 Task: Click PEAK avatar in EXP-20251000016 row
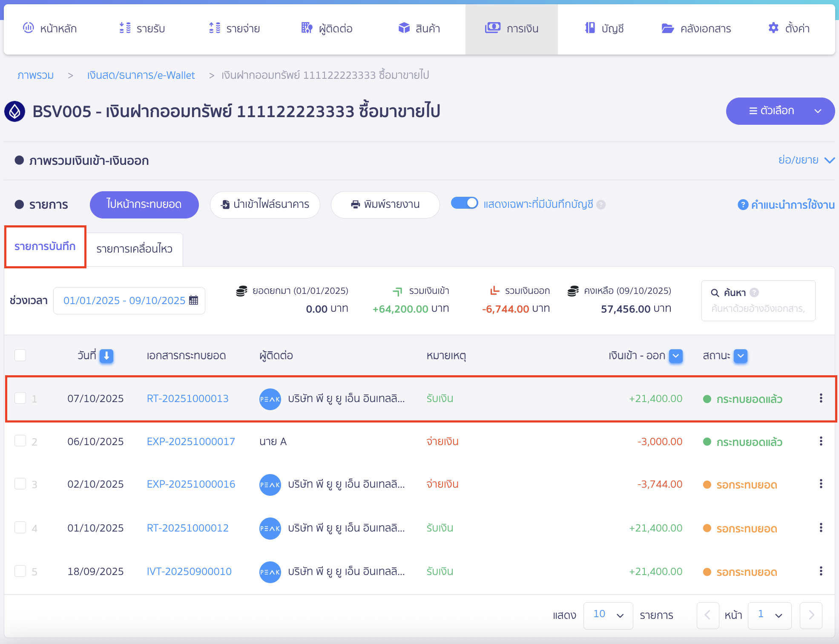click(270, 485)
